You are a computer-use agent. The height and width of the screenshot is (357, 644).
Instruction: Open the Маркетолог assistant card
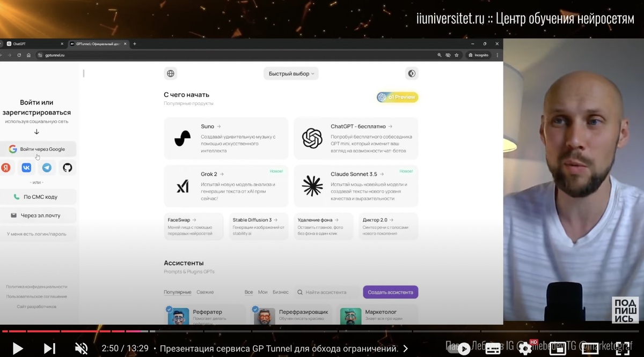click(378, 315)
